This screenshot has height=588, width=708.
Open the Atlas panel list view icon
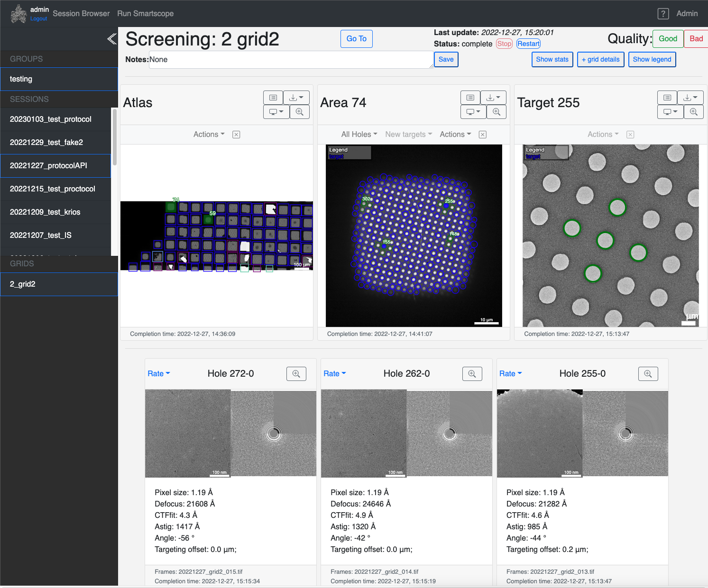click(x=273, y=98)
